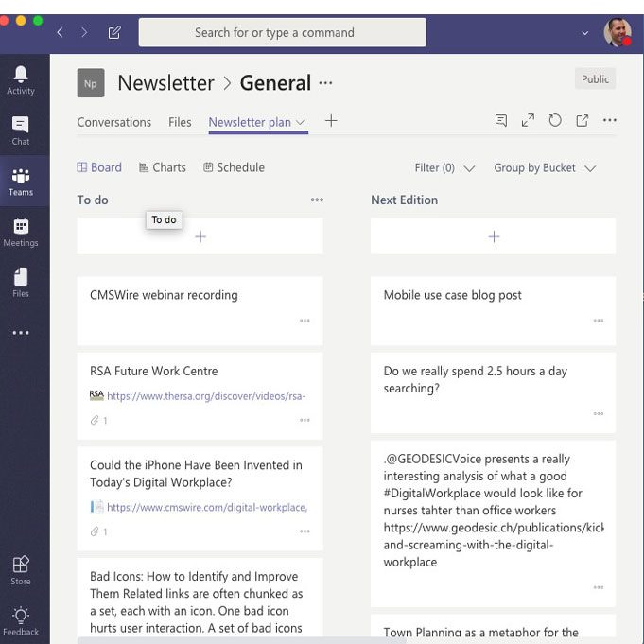Open Could the iPhone Have Been Invented task

[200, 498]
